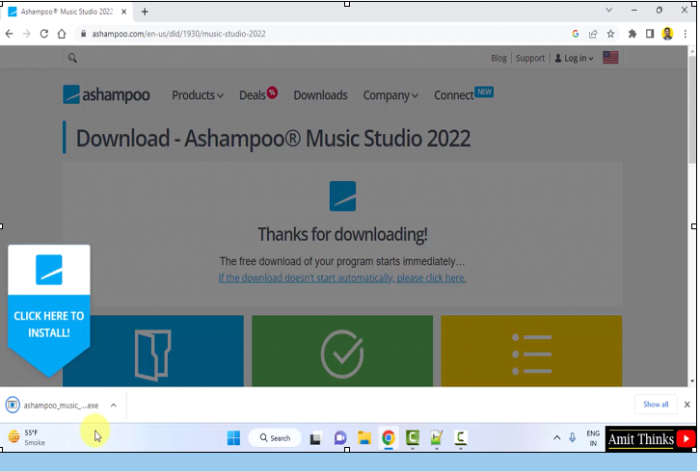Viewport: 700px width, 472px height.
Task: Open Chrome three-dot menu
Action: click(x=685, y=34)
